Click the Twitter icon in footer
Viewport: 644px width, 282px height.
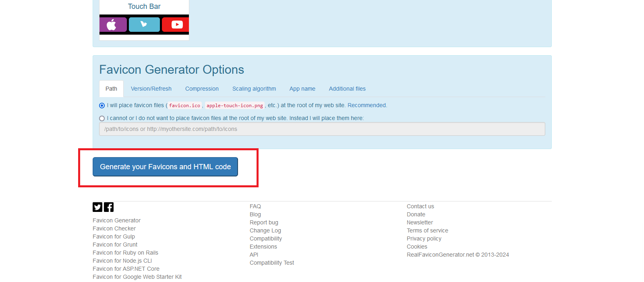click(x=97, y=207)
